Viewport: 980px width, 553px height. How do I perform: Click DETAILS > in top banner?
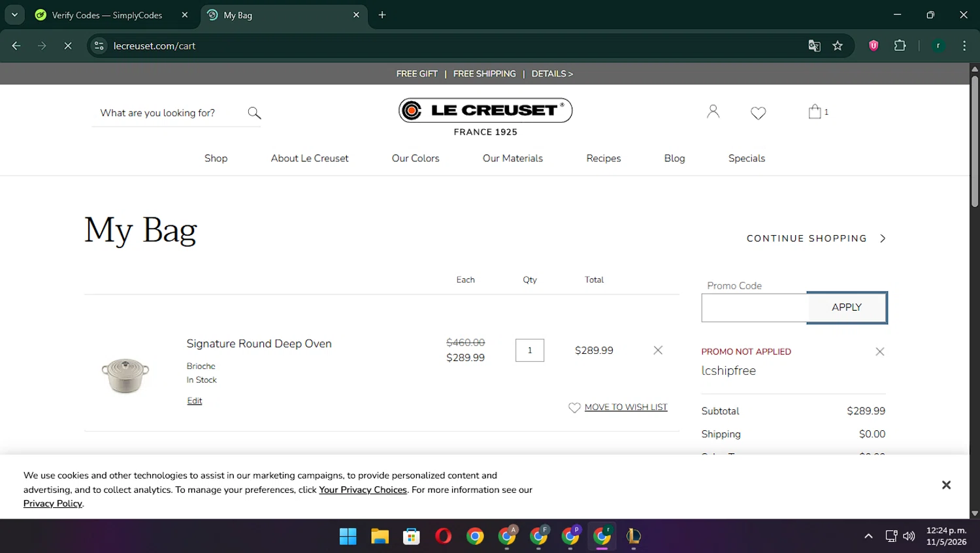(552, 74)
